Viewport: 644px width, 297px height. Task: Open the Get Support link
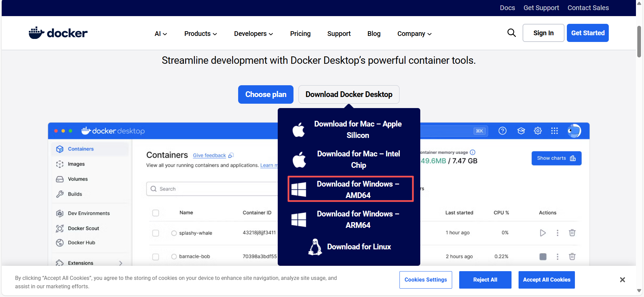coord(541,8)
